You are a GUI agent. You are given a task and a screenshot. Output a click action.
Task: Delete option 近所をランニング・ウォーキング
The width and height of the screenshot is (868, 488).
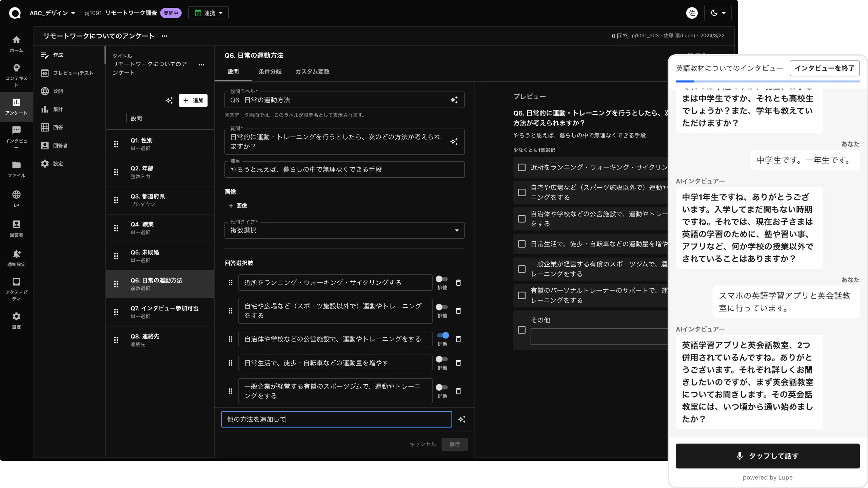pos(458,283)
